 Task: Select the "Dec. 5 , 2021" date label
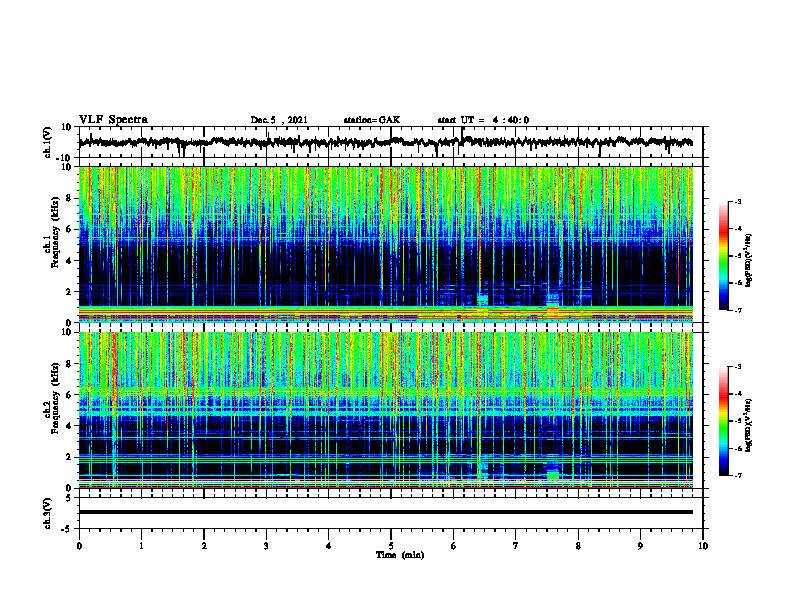[x=279, y=120]
